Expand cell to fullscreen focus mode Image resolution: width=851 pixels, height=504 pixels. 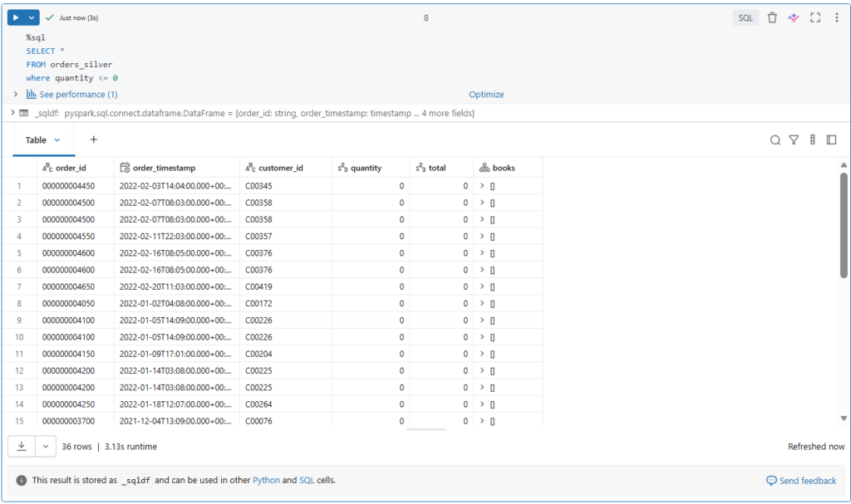pyautogui.click(x=815, y=17)
